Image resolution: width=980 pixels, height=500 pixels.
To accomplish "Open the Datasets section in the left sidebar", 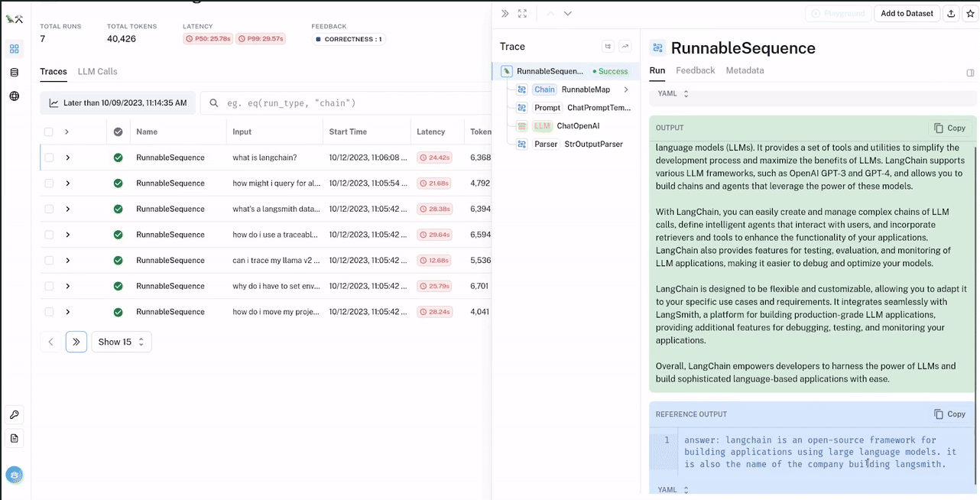I will [x=14, y=71].
